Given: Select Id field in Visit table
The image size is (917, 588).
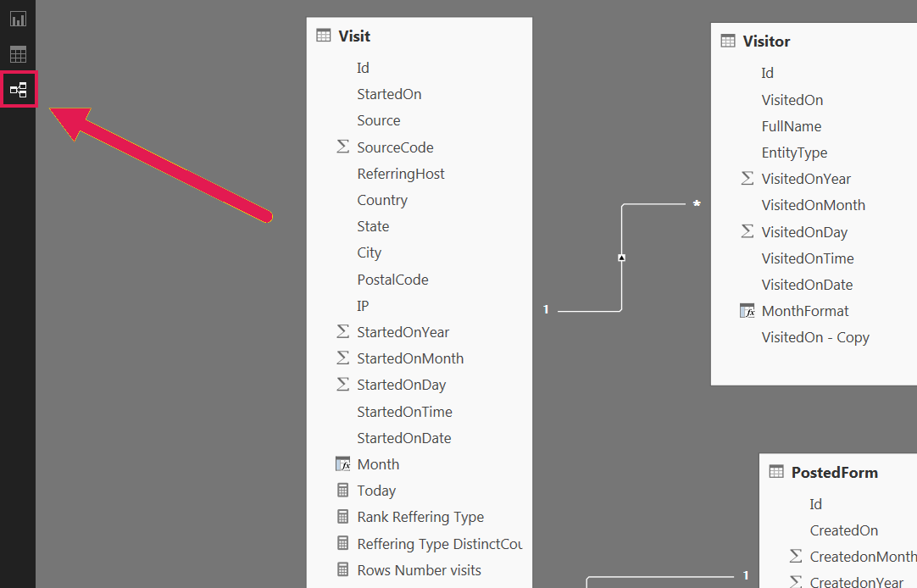Looking at the screenshot, I should (x=364, y=68).
